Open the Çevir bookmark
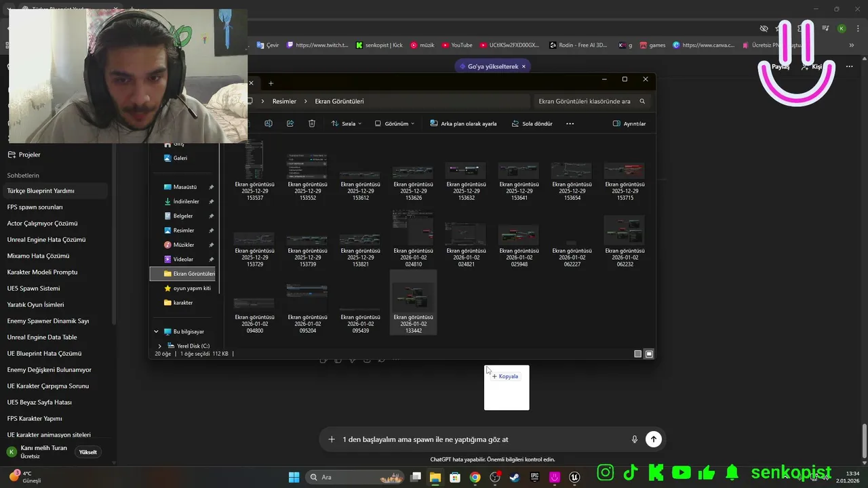This screenshot has width=868, height=488. tap(268, 45)
